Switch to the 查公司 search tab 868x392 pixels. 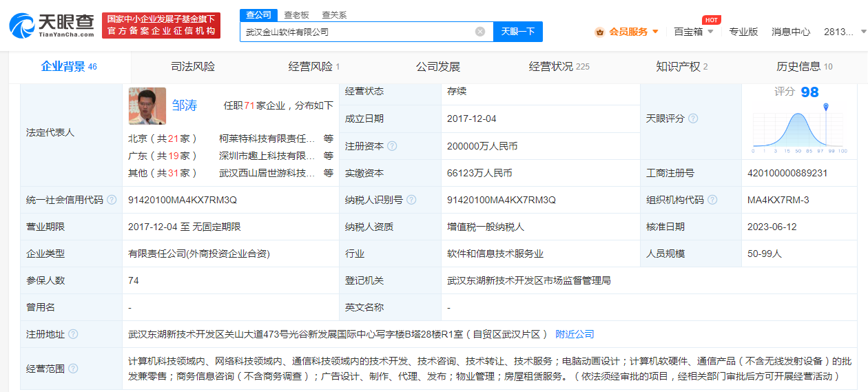[259, 15]
